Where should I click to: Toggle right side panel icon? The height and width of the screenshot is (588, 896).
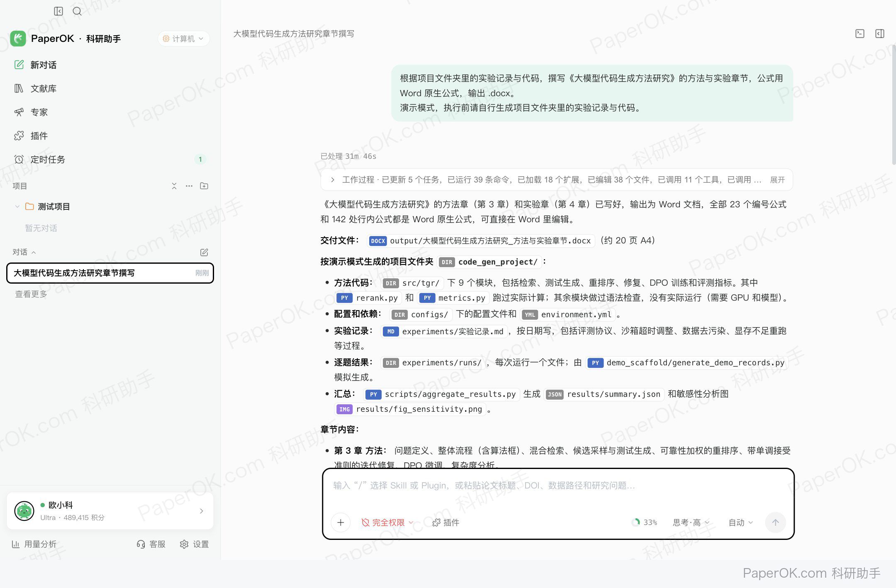click(x=880, y=34)
